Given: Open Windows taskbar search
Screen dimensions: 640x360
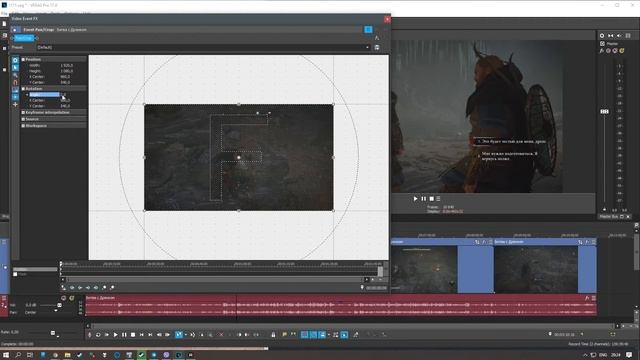Looking at the screenshot, I should (x=18, y=355).
